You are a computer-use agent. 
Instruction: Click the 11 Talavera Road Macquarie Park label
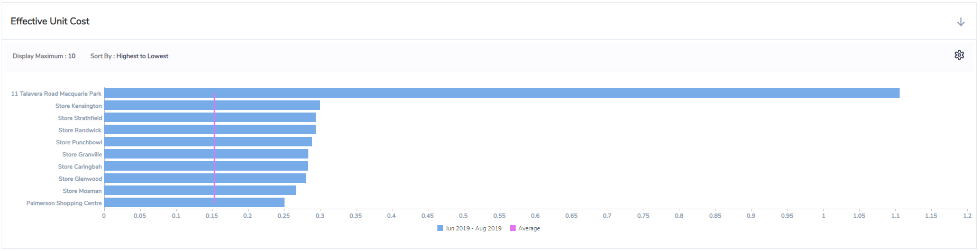56,94
